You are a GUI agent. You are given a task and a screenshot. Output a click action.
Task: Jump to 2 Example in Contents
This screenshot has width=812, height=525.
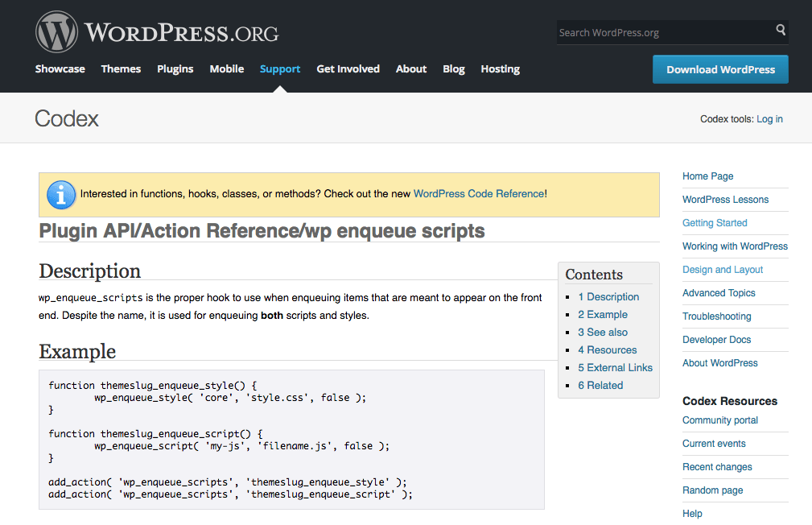tap(603, 315)
